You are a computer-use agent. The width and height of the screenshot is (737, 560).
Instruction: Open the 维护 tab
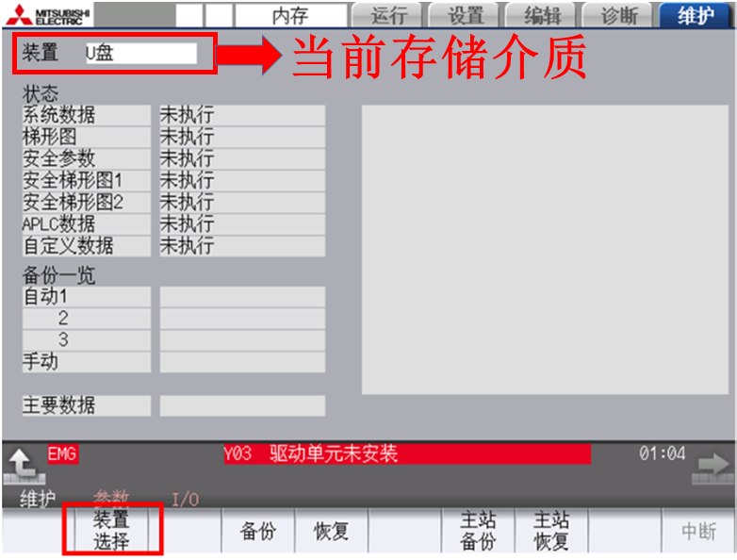pos(696,15)
